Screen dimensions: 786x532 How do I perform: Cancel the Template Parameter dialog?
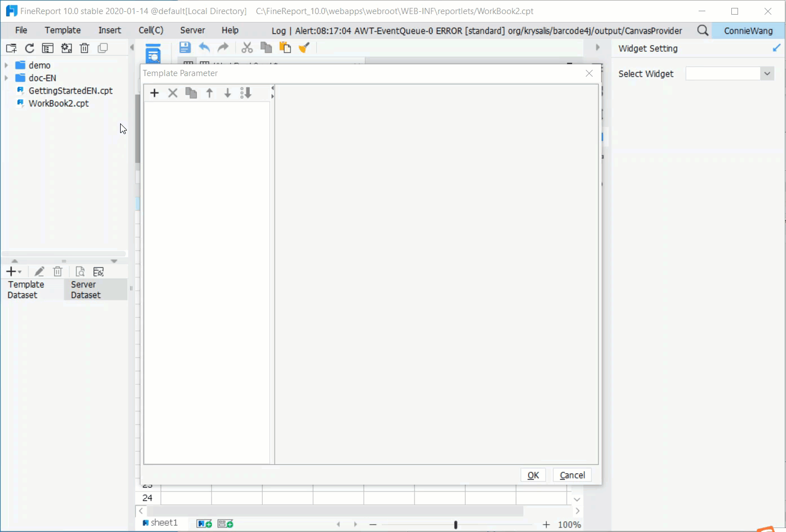(x=572, y=475)
